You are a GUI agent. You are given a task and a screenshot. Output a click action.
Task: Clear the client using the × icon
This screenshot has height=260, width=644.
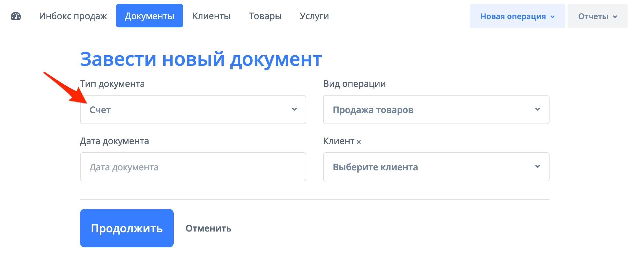click(360, 142)
